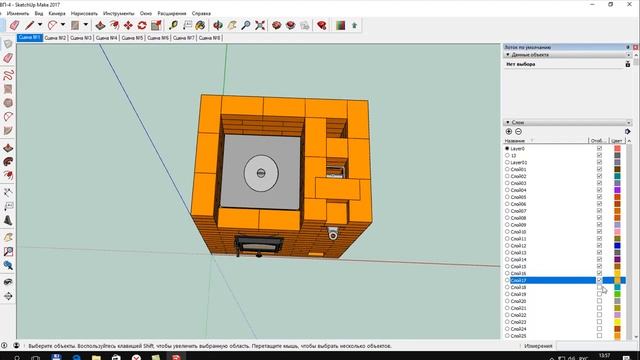This screenshot has width=640, height=360.
Task: Uncheck visibility of Слой17
Action: tap(599, 280)
